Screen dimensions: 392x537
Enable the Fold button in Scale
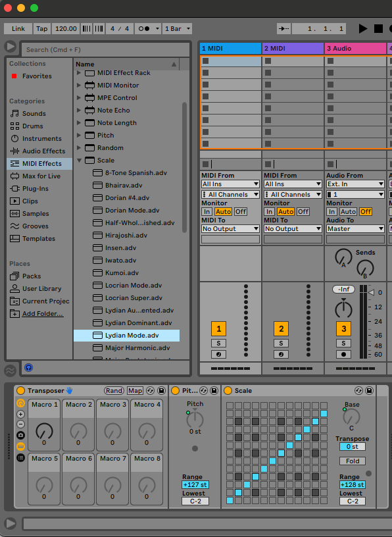pyautogui.click(x=353, y=461)
